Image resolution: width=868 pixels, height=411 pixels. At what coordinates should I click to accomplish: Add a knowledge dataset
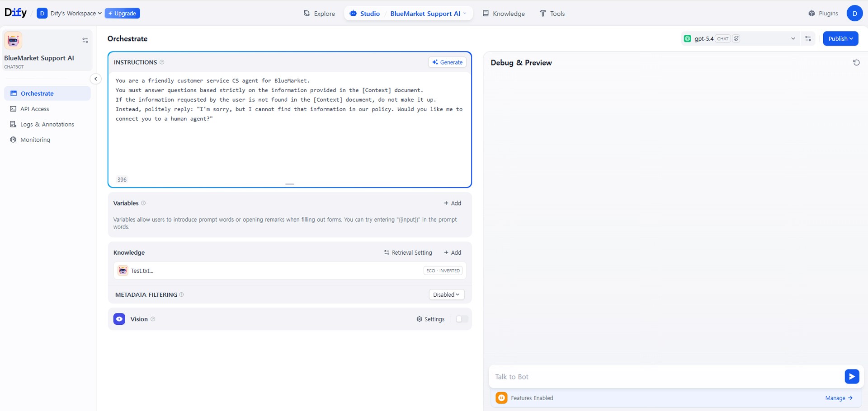[453, 252]
